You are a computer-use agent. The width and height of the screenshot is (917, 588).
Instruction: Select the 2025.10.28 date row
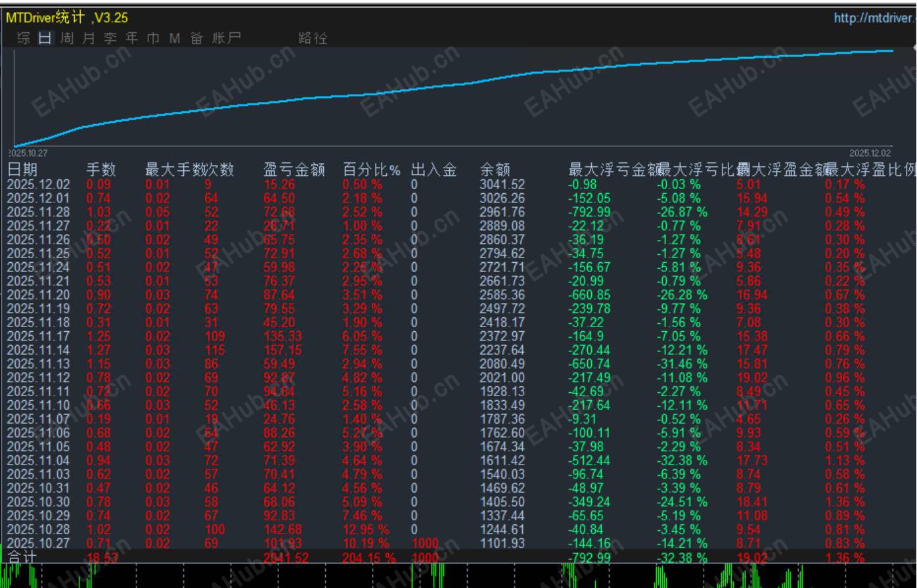(38, 530)
